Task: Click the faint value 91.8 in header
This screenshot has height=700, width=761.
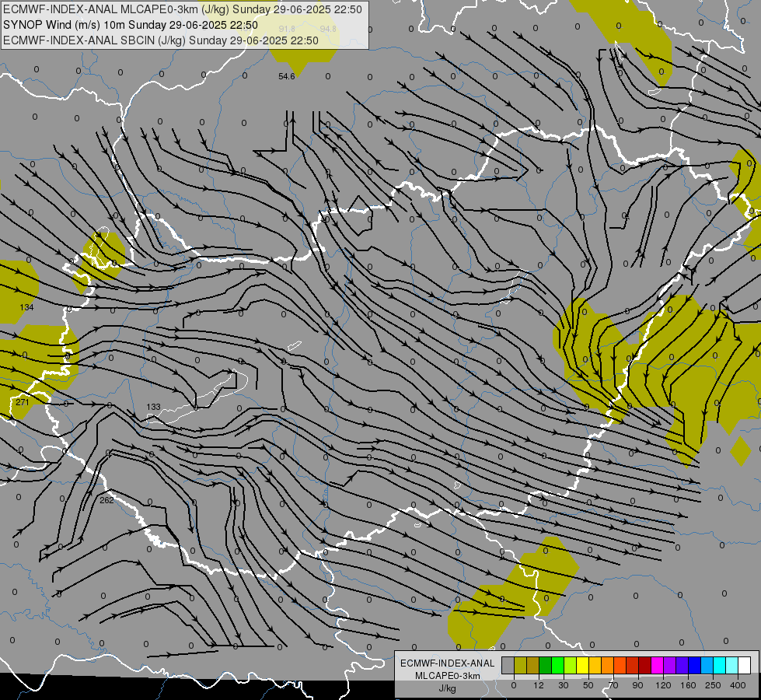Action: click(287, 29)
